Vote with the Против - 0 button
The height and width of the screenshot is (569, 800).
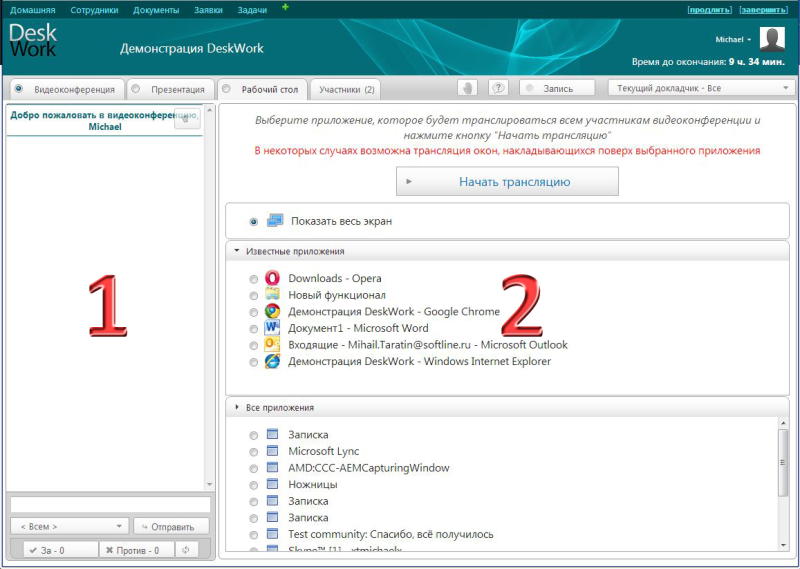(136, 550)
